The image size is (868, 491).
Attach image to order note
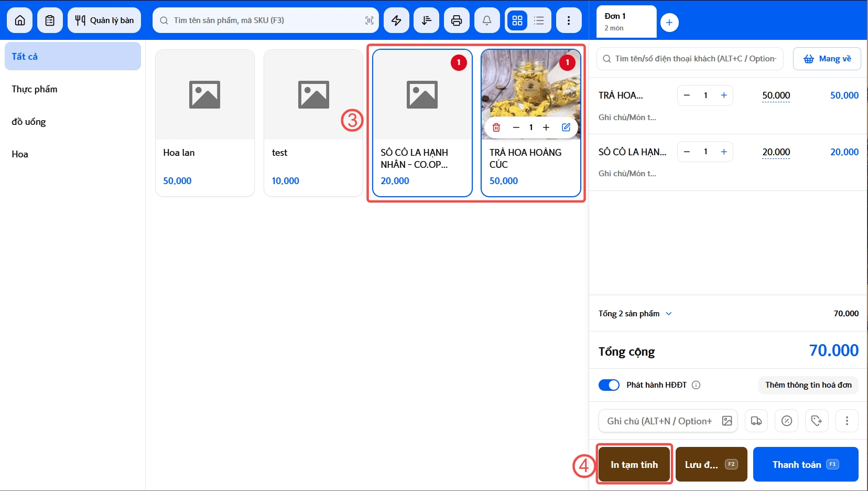pos(727,421)
